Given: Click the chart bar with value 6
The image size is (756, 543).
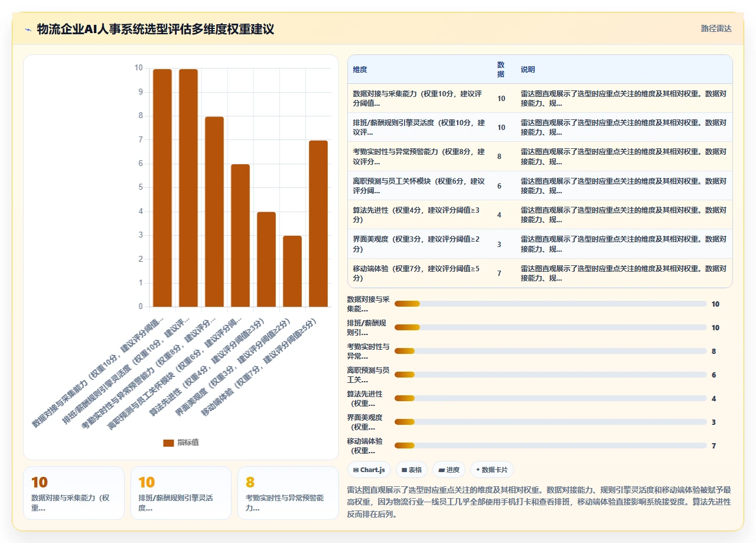Looking at the screenshot, I should pos(240,235).
